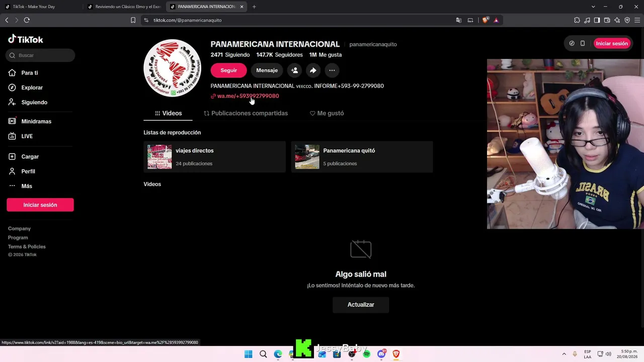Click the TikTok logo in sidebar
The height and width of the screenshot is (362, 644).
pos(26,39)
